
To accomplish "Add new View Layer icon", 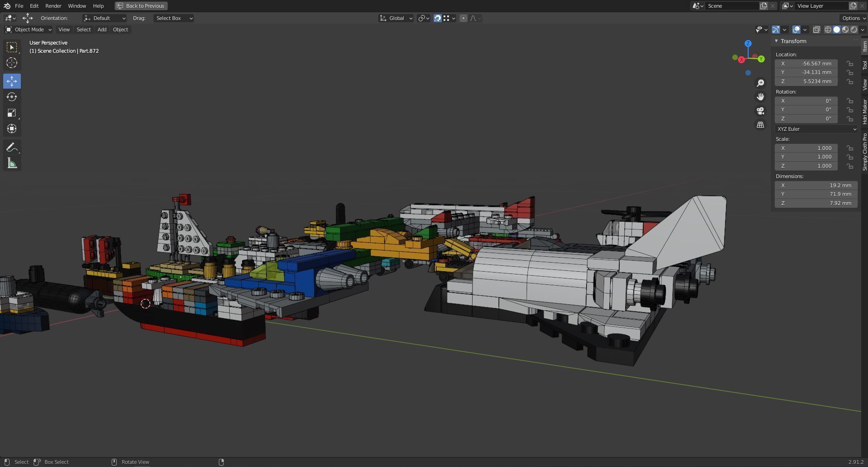I will tap(853, 6).
